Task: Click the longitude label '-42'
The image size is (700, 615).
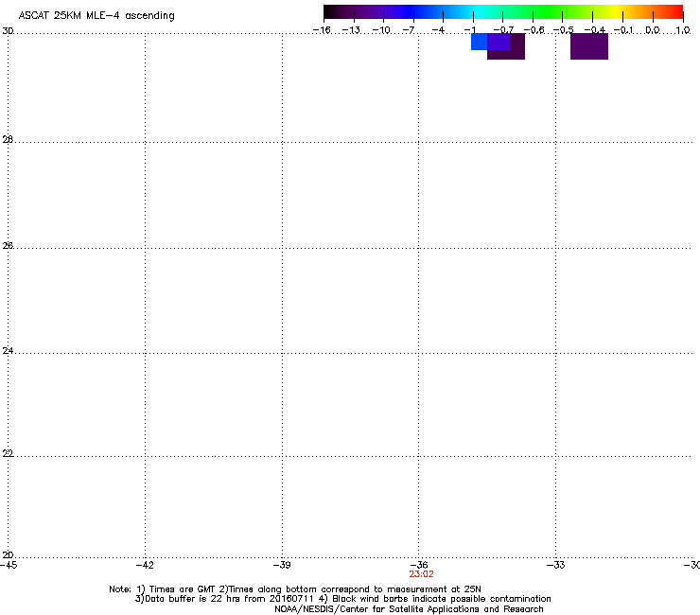Action: click(x=145, y=565)
